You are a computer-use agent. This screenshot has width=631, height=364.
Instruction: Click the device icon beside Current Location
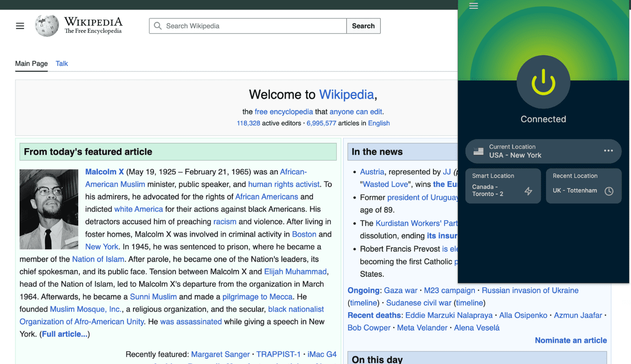pos(479,150)
